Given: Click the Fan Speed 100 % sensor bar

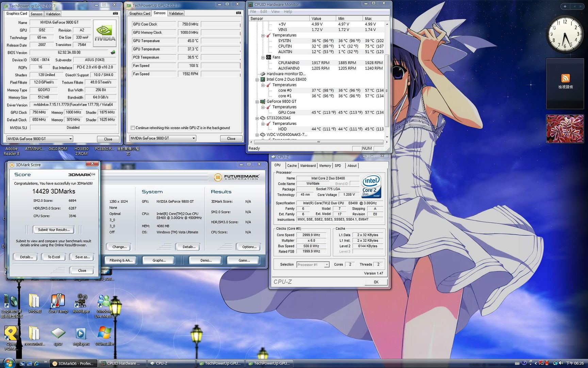Looking at the screenshot, I should pyautogui.click(x=220, y=65).
